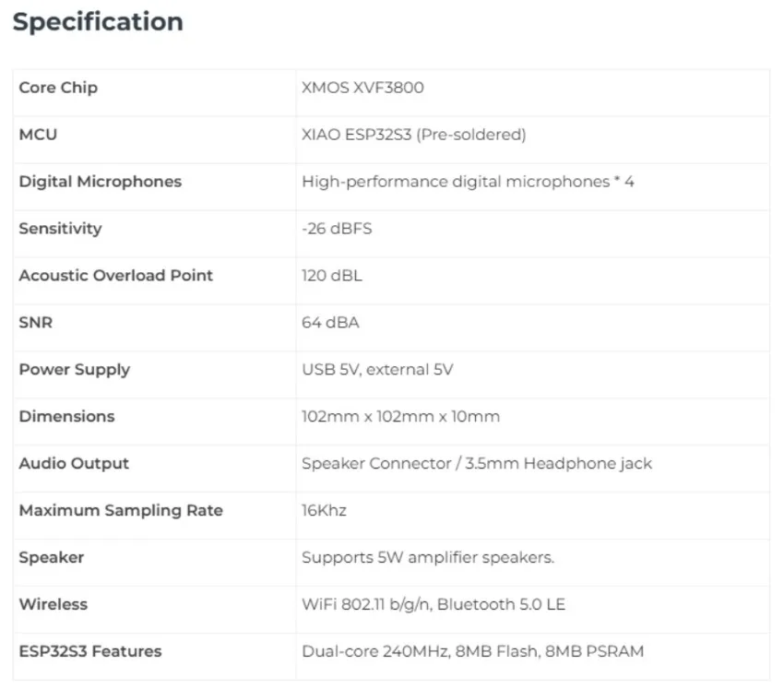Click the Specification heading

98,22
